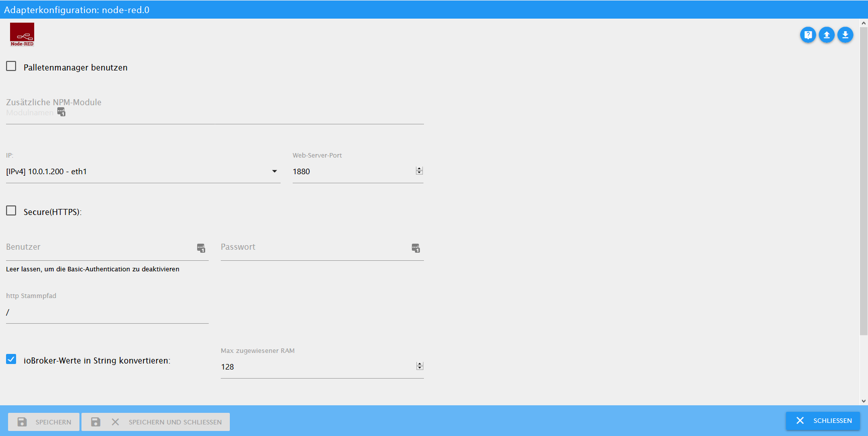
Task: Click the scrollbar up arrow
Action: click(863, 23)
